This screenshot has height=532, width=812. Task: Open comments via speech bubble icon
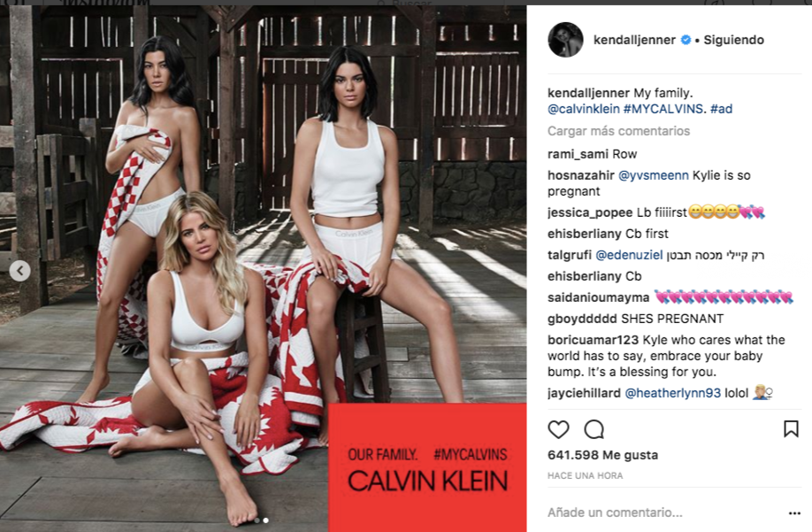(x=594, y=429)
